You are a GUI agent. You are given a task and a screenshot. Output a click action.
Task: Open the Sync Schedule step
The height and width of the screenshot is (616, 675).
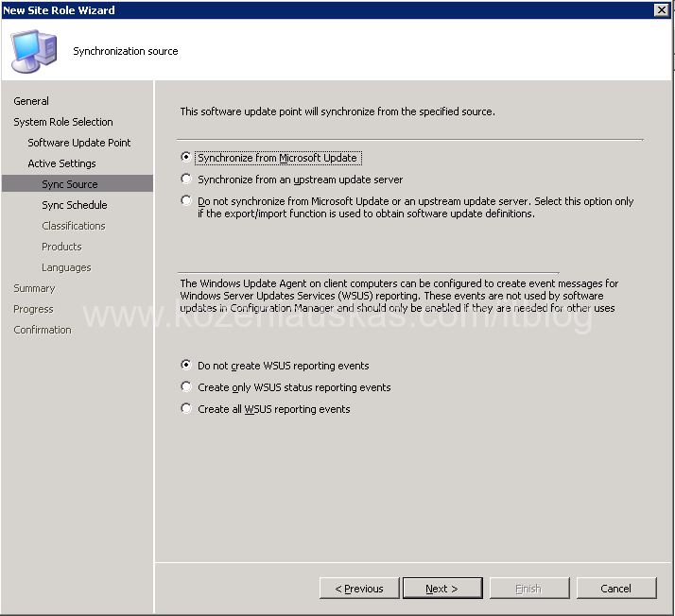pos(75,205)
